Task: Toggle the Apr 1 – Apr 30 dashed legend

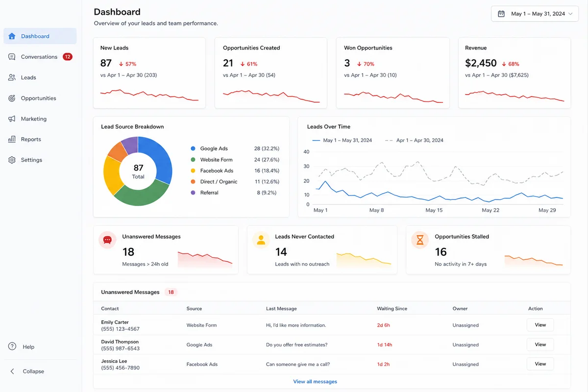Action: click(414, 140)
